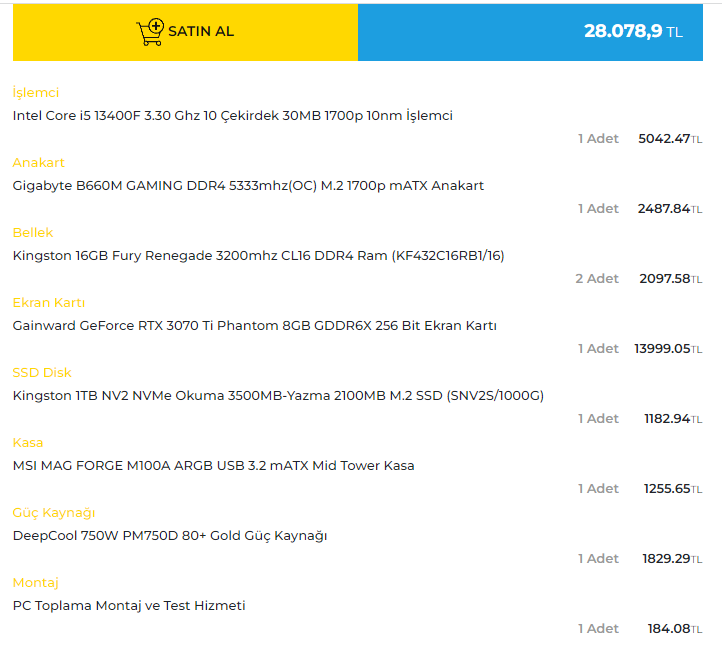722x653 pixels.
Task: Select the Intel Core i5 13400F product name
Action: tap(233, 116)
